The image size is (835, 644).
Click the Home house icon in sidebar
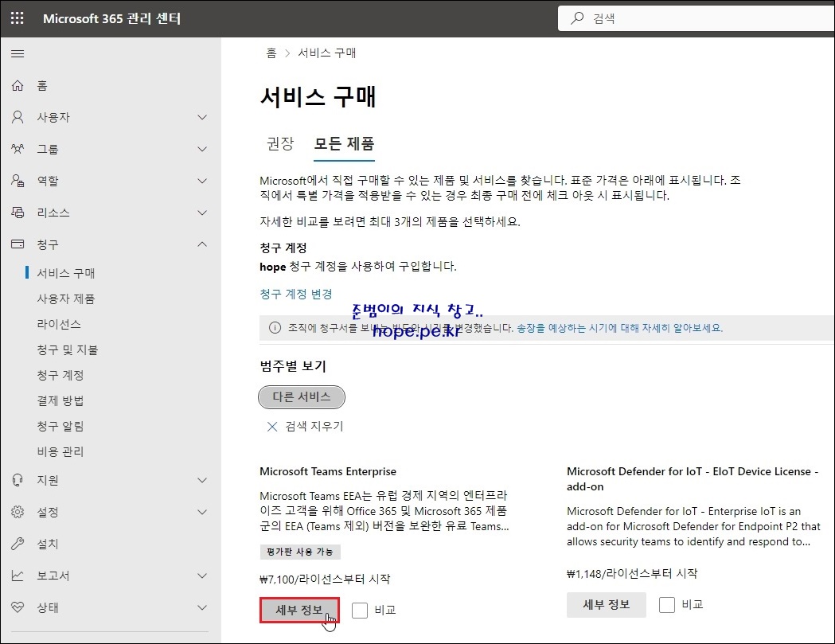point(18,85)
